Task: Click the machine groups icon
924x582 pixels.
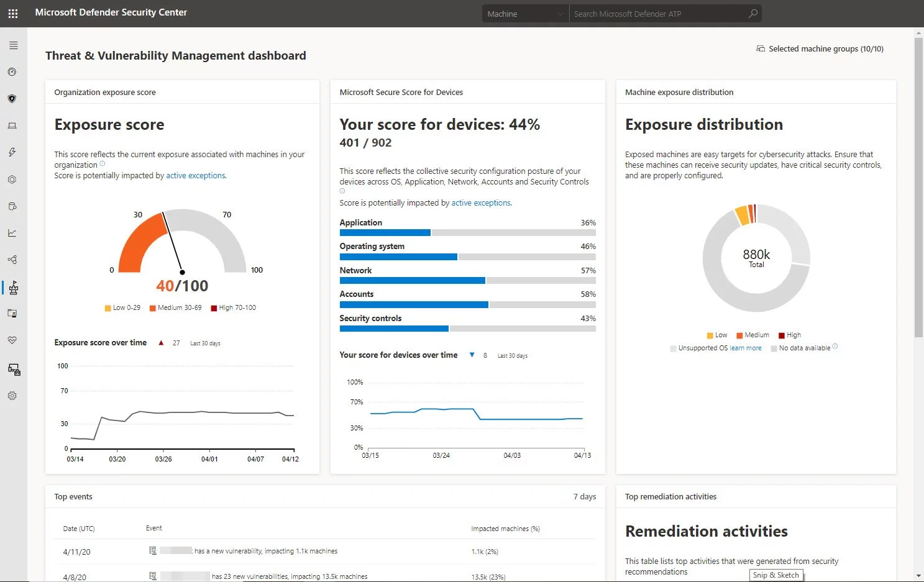Action: click(761, 48)
